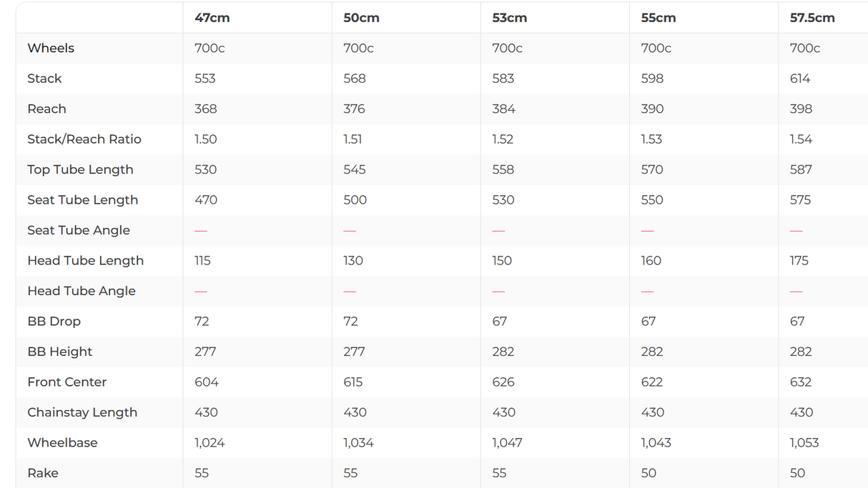Click the 160 head tube length value
Image resolution: width=868 pixels, height=488 pixels.
click(651, 261)
